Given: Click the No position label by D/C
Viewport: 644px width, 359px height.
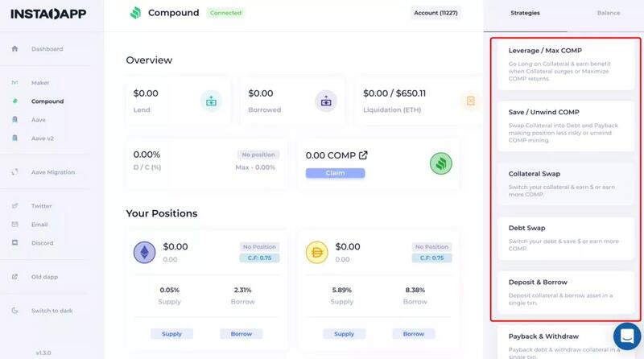Looking at the screenshot, I should click(x=258, y=155).
